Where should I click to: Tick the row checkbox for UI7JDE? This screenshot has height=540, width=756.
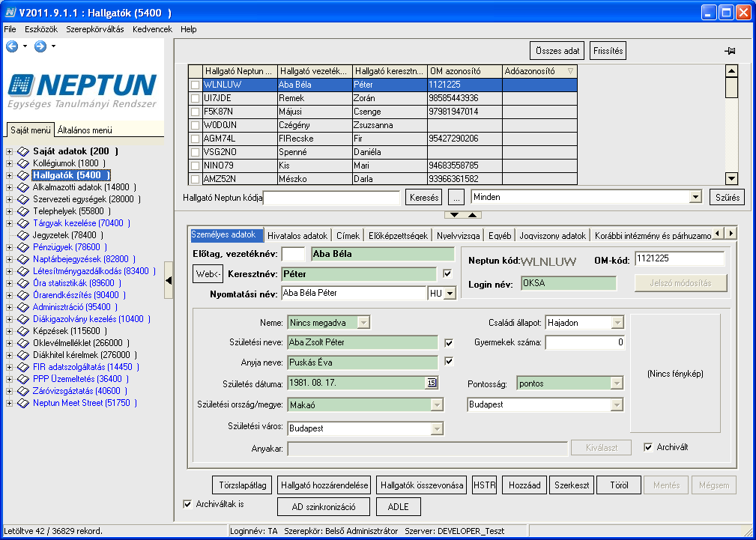tap(196, 98)
